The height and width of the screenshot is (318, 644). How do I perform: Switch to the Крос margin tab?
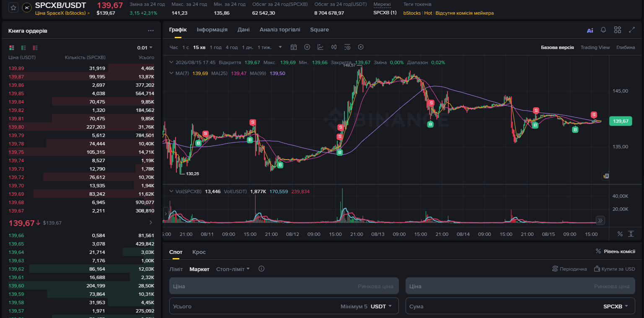pos(199,252)
